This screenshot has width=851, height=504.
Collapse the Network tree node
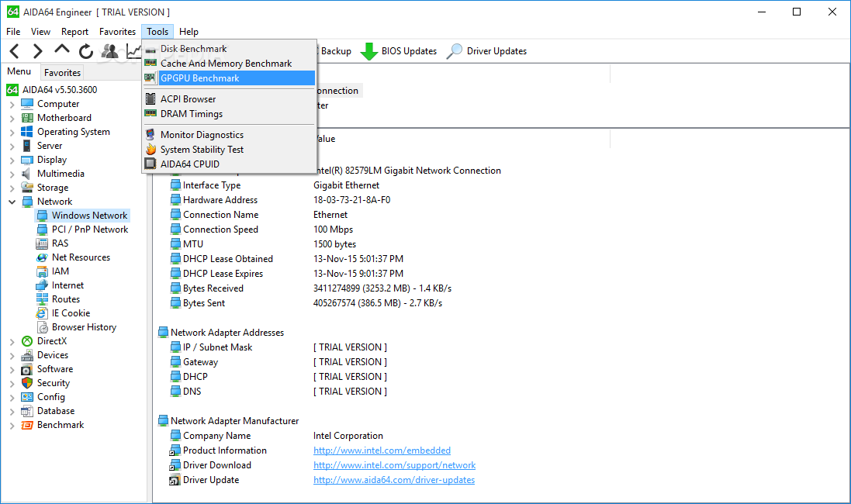pyautogui.click(x=12, y=202)
